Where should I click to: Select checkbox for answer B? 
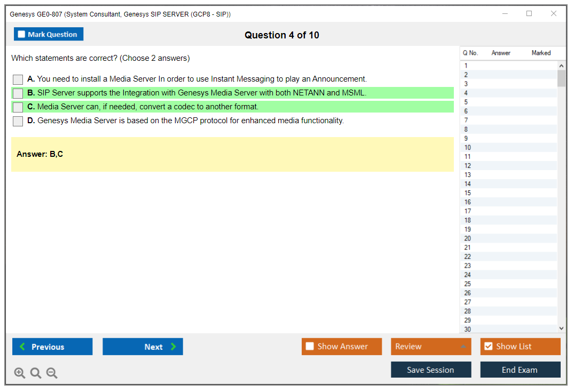click(x=18, y=93)
